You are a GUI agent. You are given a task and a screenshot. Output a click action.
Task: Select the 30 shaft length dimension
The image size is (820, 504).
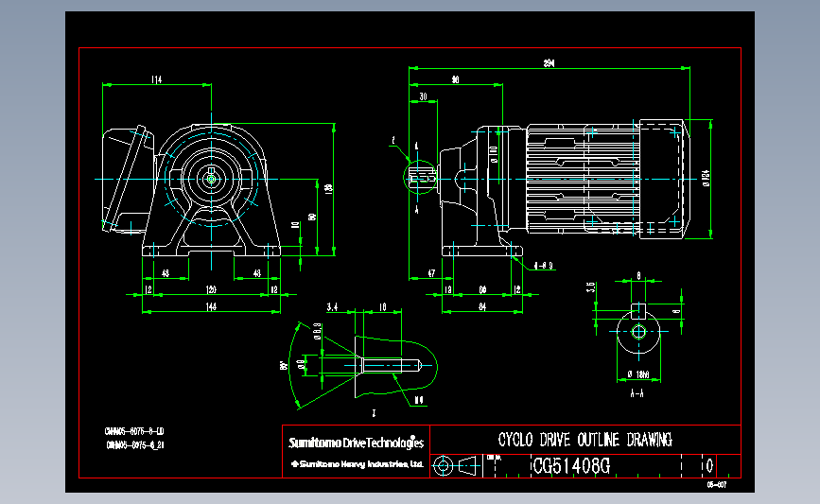click(423, 96)
